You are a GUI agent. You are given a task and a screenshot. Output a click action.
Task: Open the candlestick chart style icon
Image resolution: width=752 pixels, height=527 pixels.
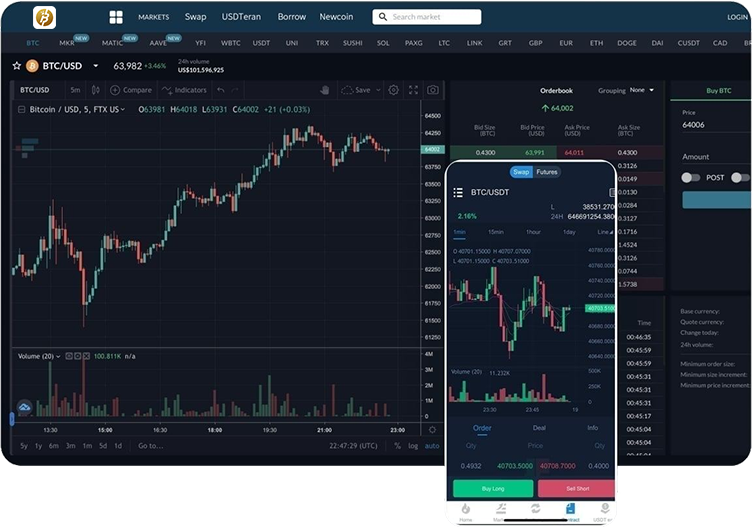click(x=96, y=90)
